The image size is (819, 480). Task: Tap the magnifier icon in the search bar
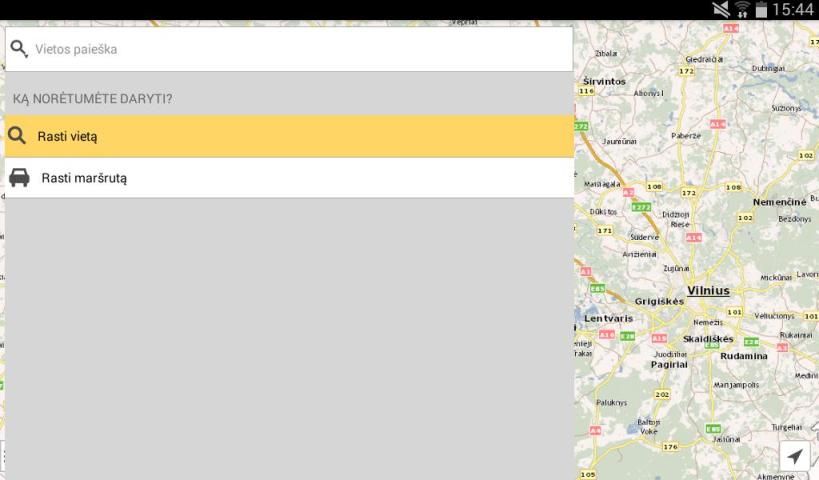click(x=19, y=49)
